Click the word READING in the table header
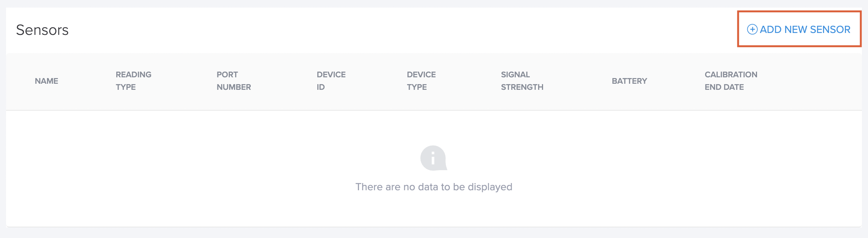Image resolution: width=868 pixels, height=238 pixels. [134, 75]
